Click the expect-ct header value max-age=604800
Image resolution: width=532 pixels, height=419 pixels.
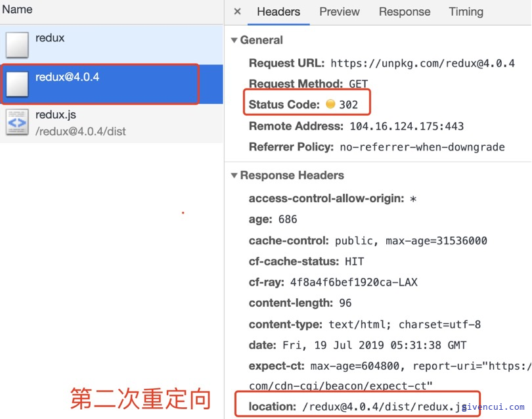coord(355,366)
